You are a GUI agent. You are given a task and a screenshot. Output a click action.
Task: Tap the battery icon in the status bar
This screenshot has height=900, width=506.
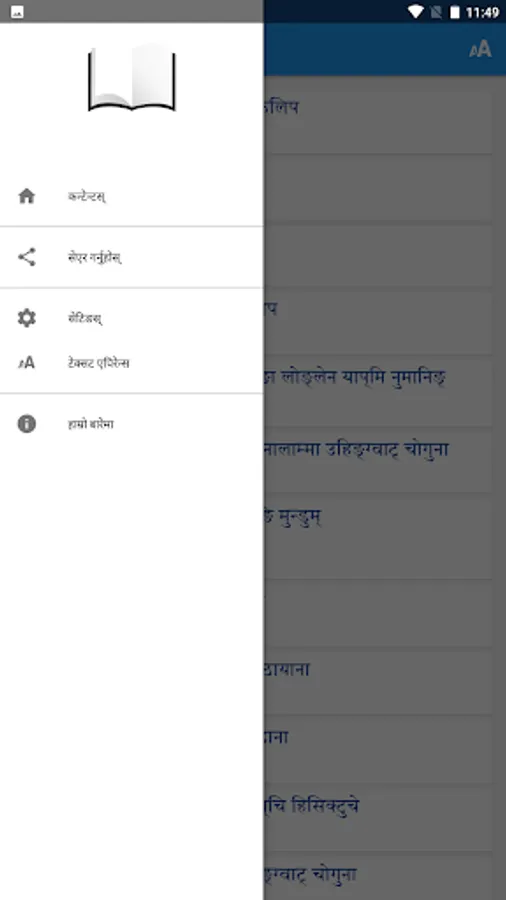click(455, 12)
